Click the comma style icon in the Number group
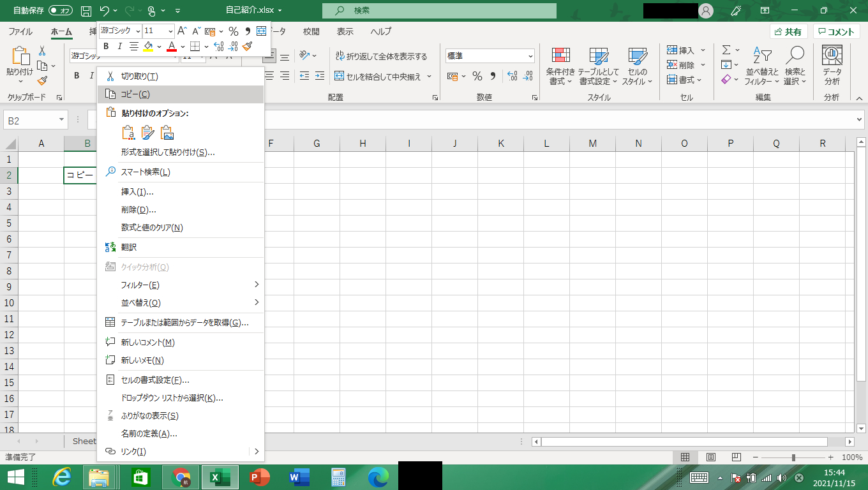Screen dimensions: 868x490 (x=493, y=76)
